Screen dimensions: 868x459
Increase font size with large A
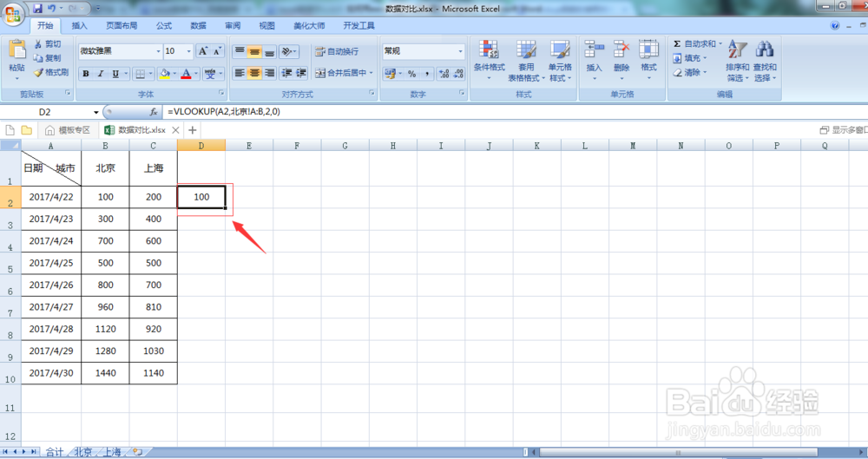click(x=203, y=51)
